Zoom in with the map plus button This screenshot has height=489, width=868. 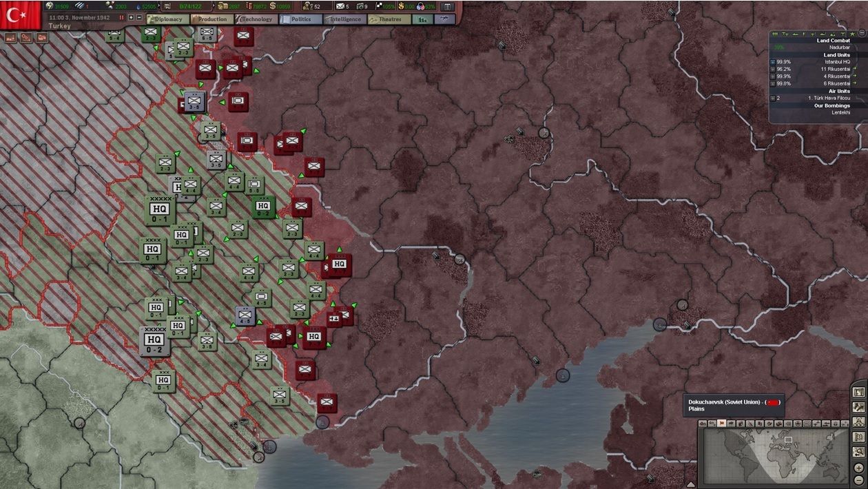[x=859, y=468]
